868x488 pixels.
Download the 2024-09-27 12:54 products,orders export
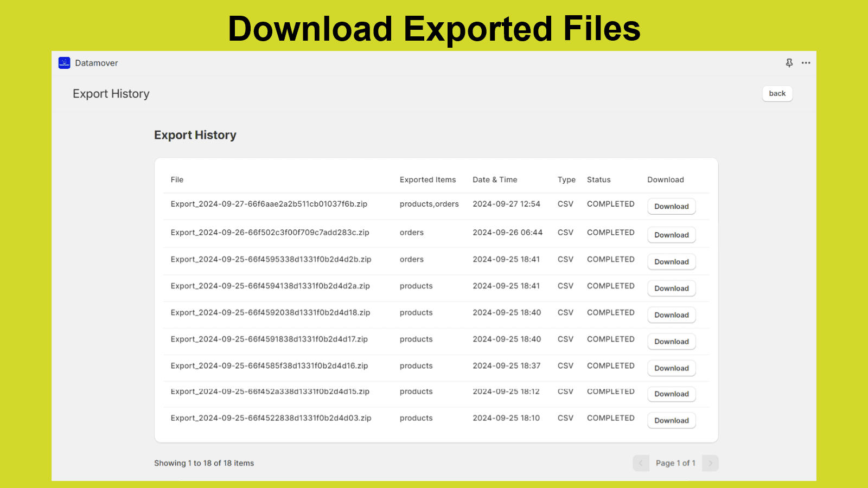pos(671,207)
